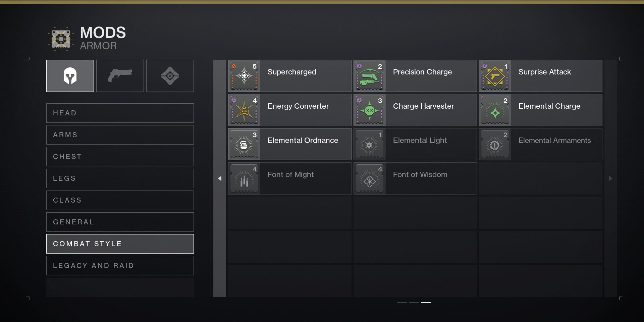Viewport: 644px width, 322px height.
Task: Click the Surprise Attack mod icon
Action: [495, 76]
